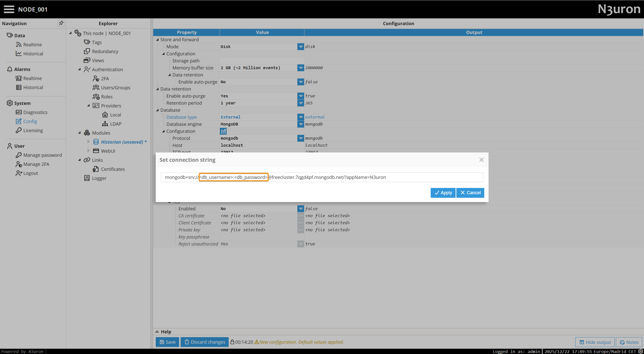Click the connection string edit icon
The image size is (644, 354).
(x=223, y=131)
